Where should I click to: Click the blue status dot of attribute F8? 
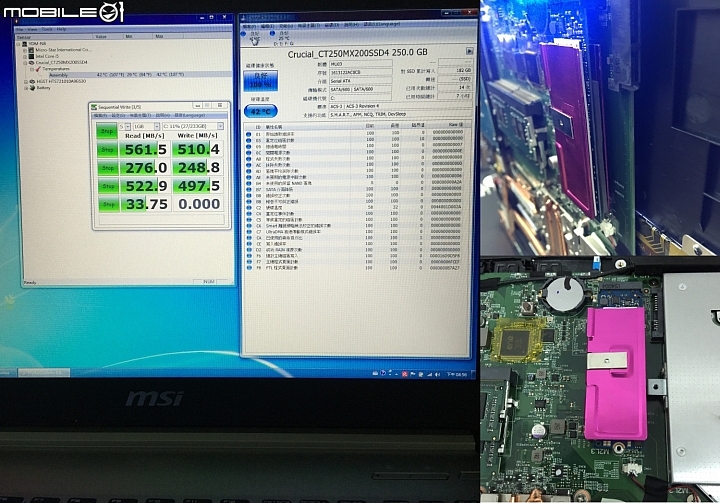[x=248, y=268]
